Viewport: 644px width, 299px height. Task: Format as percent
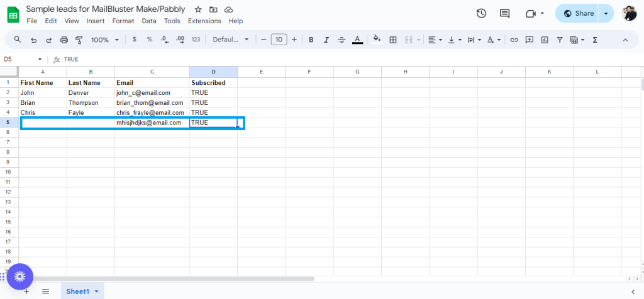click(150, 40)
